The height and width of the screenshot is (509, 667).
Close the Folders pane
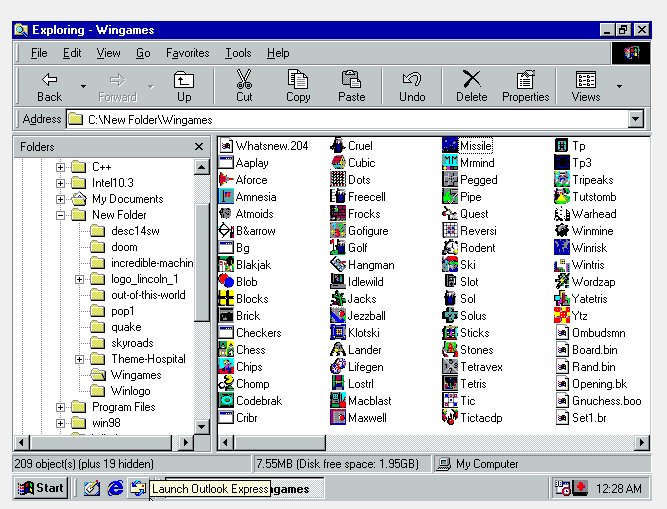(199, 147)
